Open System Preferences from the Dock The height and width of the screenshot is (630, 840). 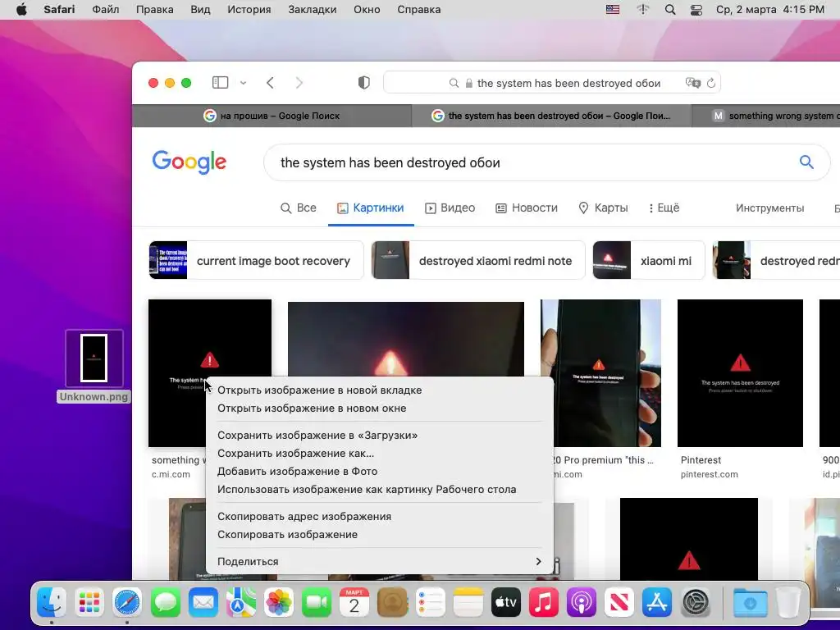pos(696,603)
